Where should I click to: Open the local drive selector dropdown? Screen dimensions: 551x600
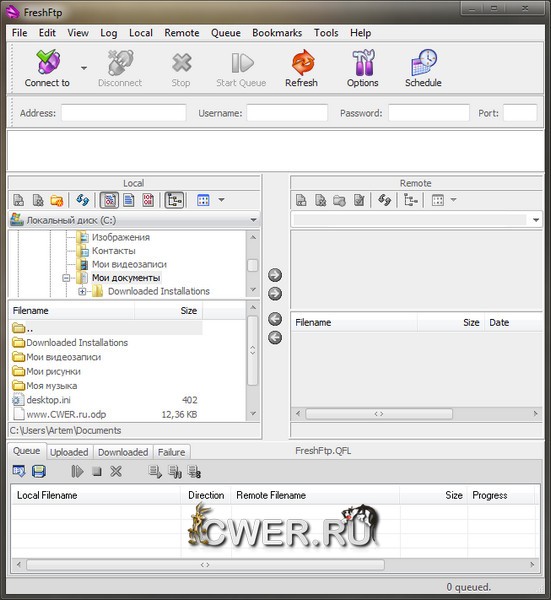pyautogui.click(x=253, y=220)
